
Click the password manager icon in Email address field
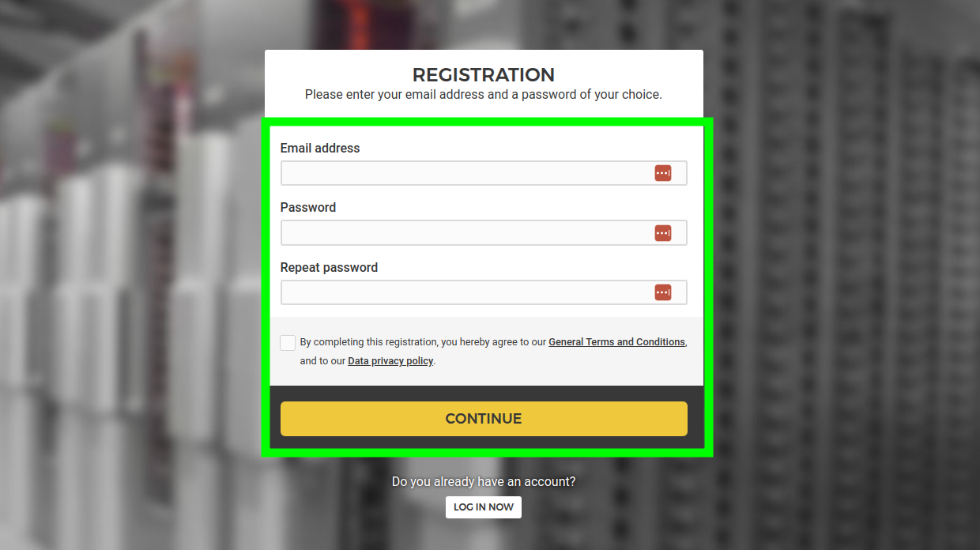point(663,173)
